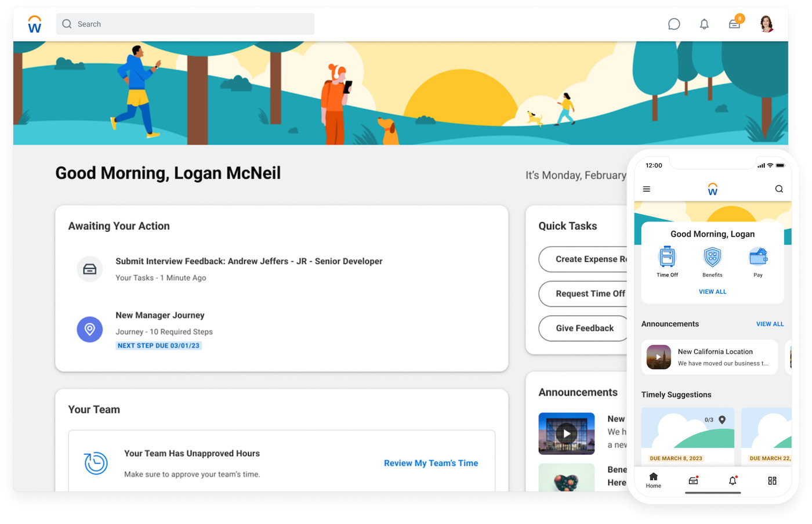812x524 pixels.
Task: Tap the apps grid icon in mobile bottom navigation
Action: 772,480
